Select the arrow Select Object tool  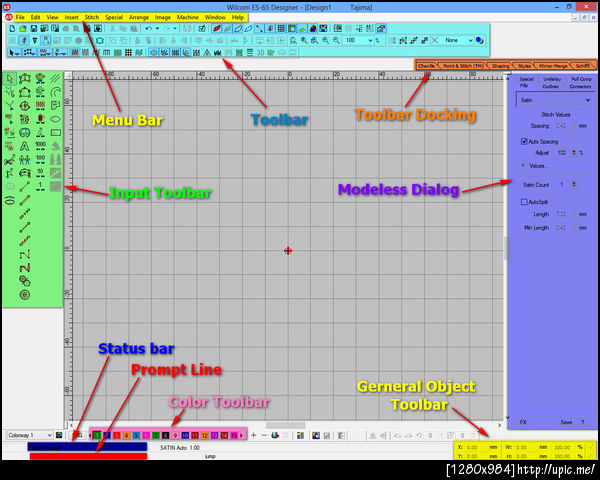pos(10,78)
